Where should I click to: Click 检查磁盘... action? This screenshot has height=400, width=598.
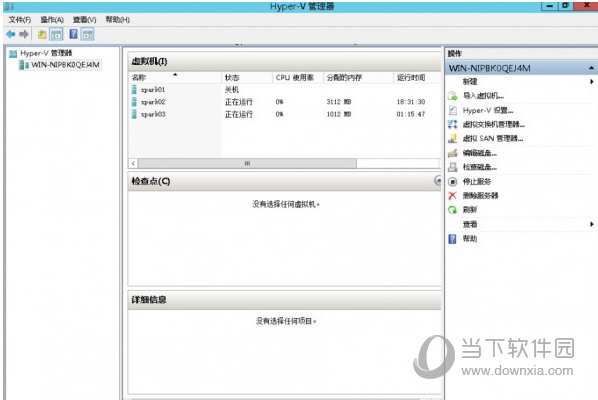click(x=480, y=167)
